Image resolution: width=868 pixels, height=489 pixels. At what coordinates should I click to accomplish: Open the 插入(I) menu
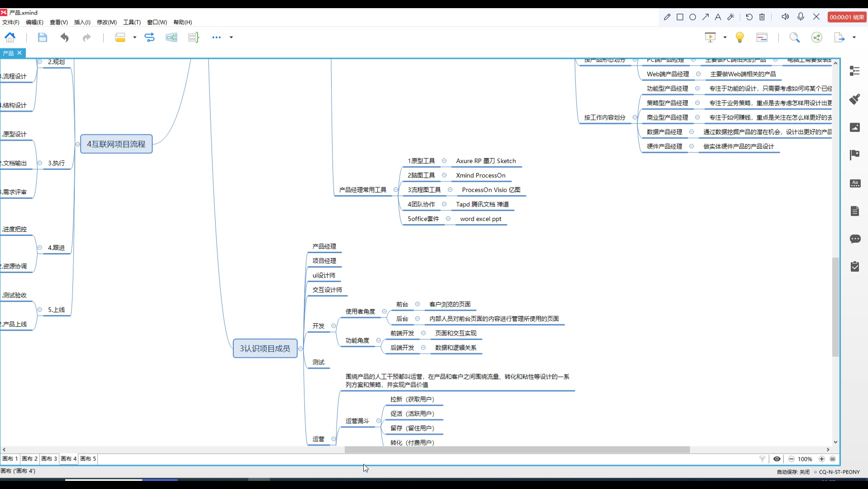tap(82, 22)
